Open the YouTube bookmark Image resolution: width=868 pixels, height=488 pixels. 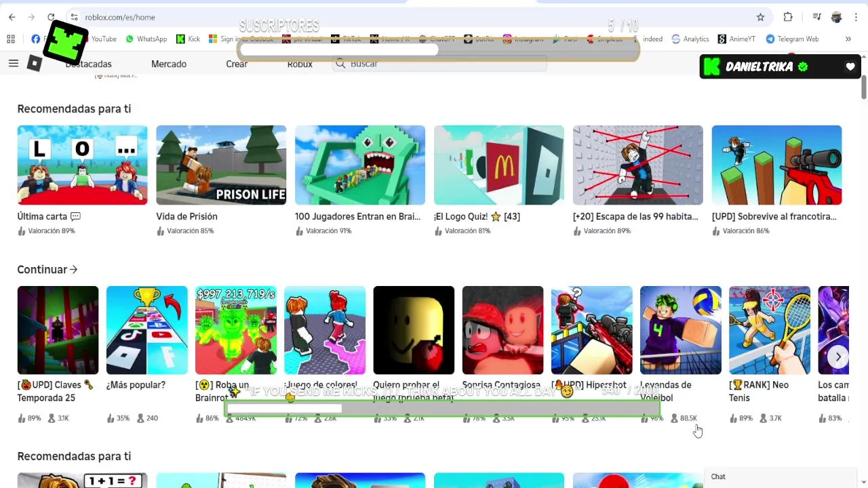103,39
